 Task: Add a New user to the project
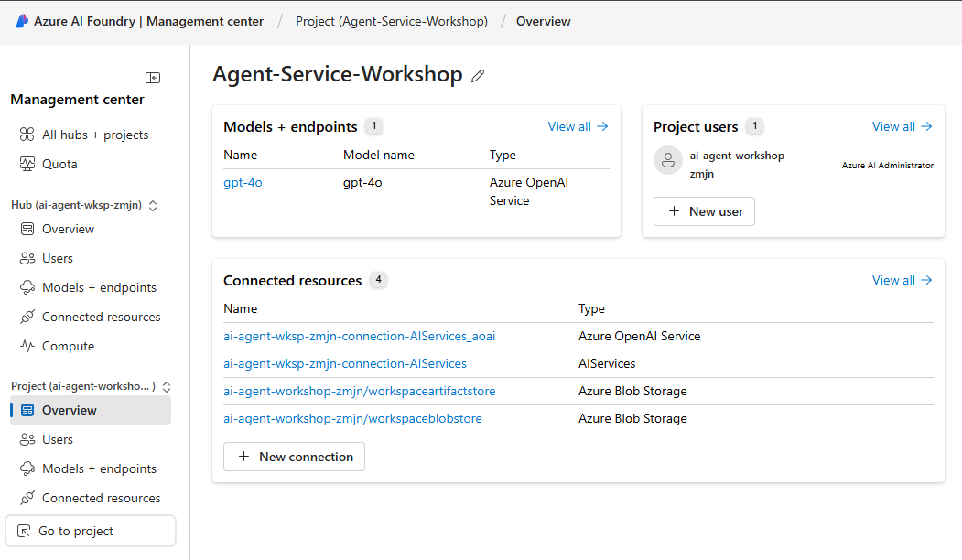(704, 211)
